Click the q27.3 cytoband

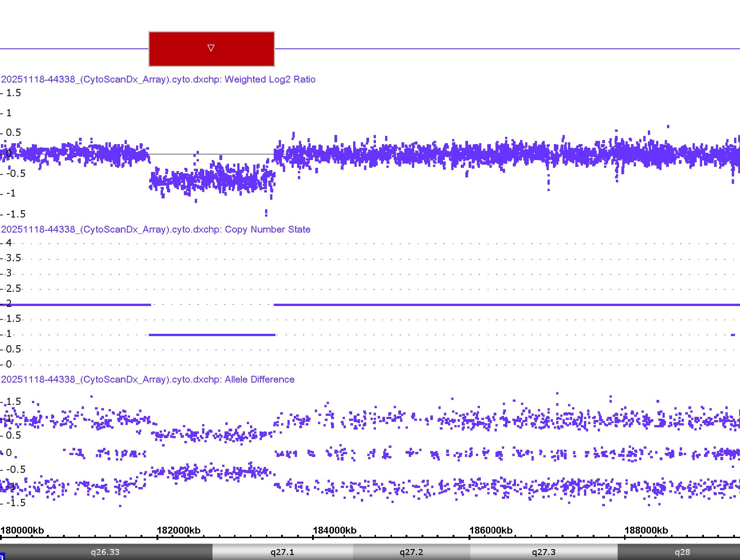543,552
